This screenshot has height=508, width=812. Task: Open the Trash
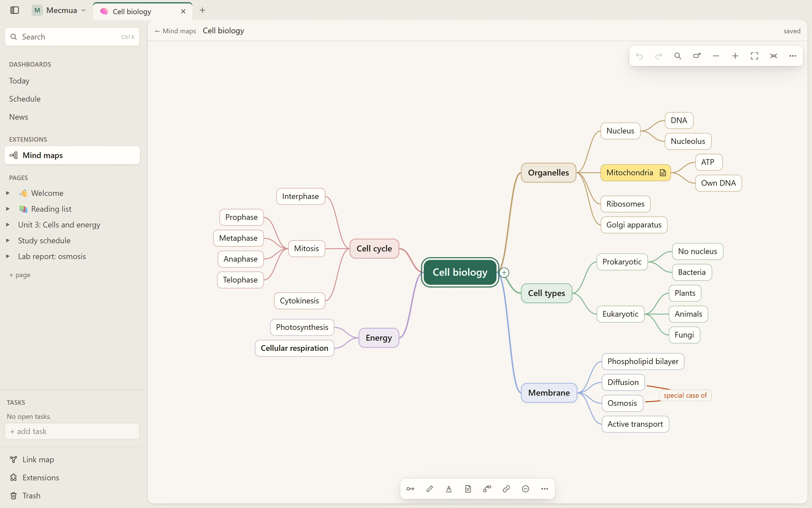pos(25,496)
